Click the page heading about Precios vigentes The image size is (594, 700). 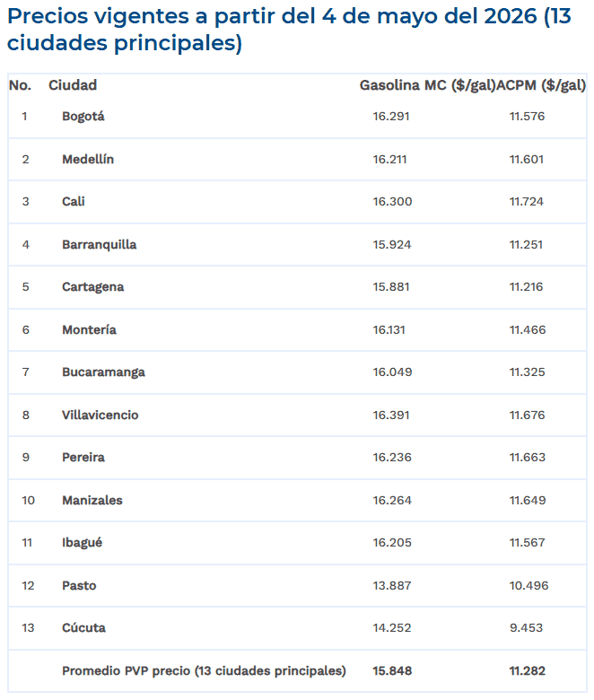(x=289, y=30)
